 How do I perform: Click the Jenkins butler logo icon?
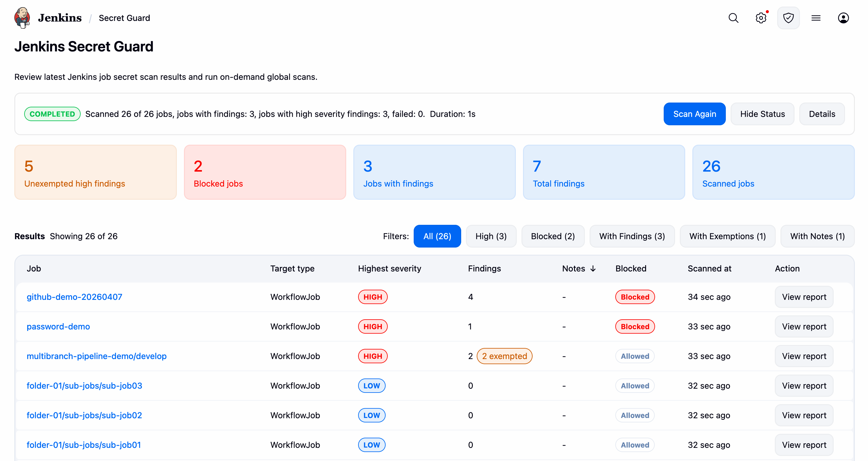point(22,18)
